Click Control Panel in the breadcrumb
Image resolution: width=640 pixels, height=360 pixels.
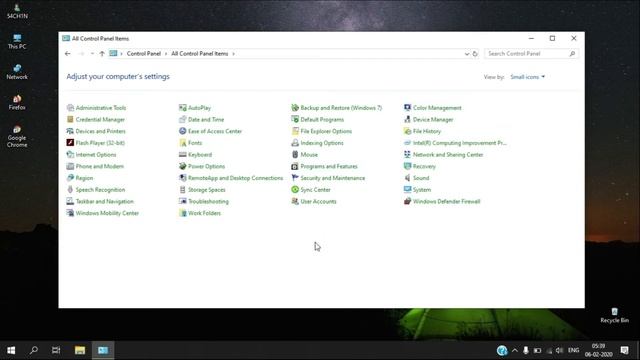[x=144, y=53]
